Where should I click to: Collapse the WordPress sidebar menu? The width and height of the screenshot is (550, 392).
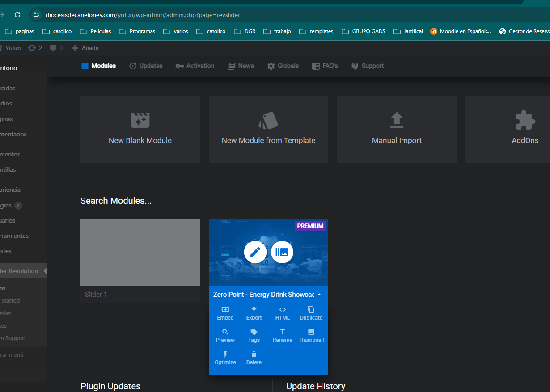[x=12, y=354]
